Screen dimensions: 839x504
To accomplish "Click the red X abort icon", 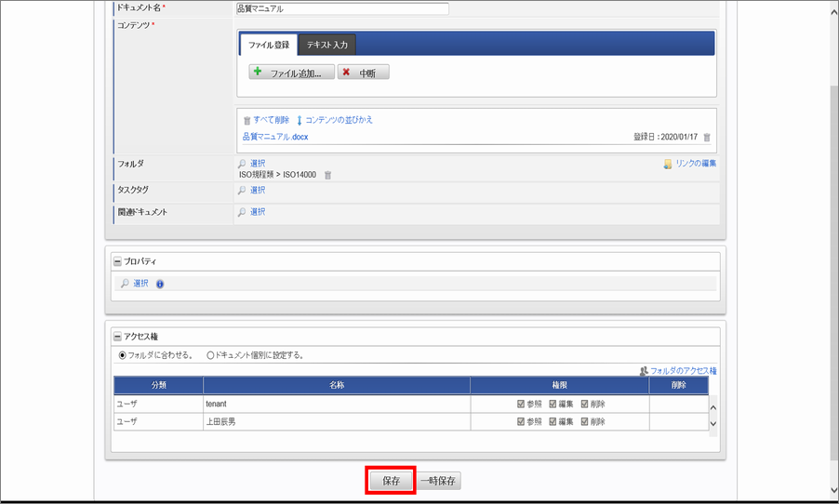I will [346, 72].
